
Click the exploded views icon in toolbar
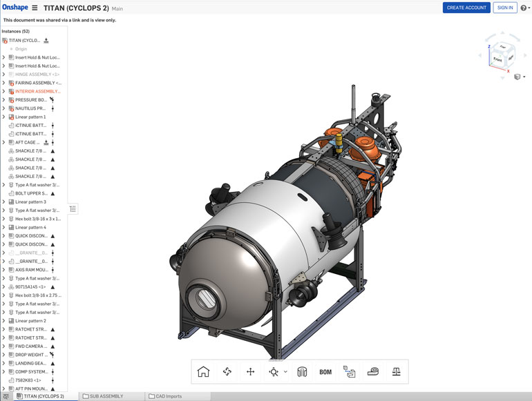coord(349,372)
